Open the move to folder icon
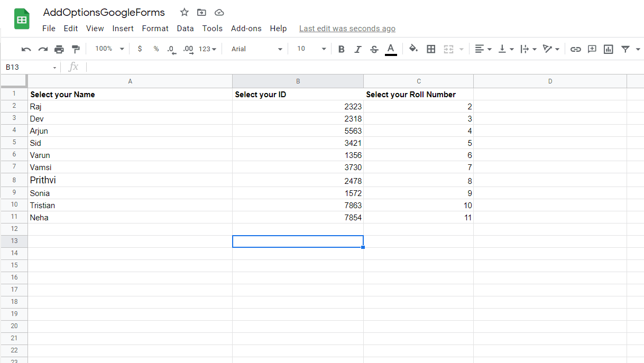This screenshot has height=363, width=644. 201,12
